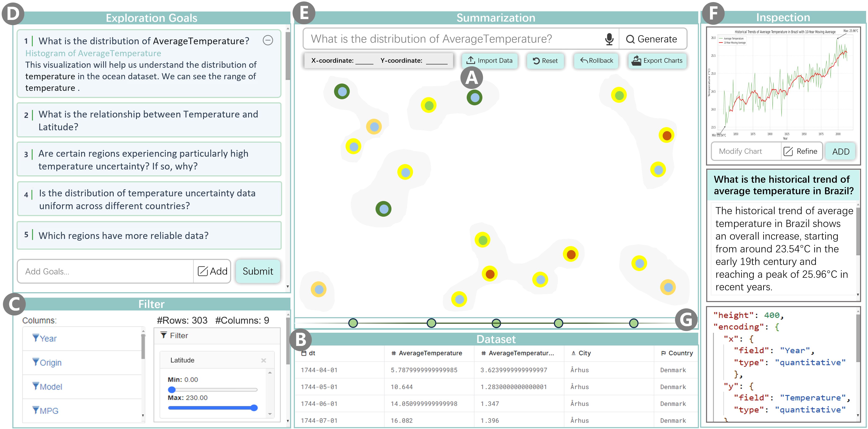The image size is (868, 429).
Task: Click the Export Charts button
Action: click(x=657, y=61)
